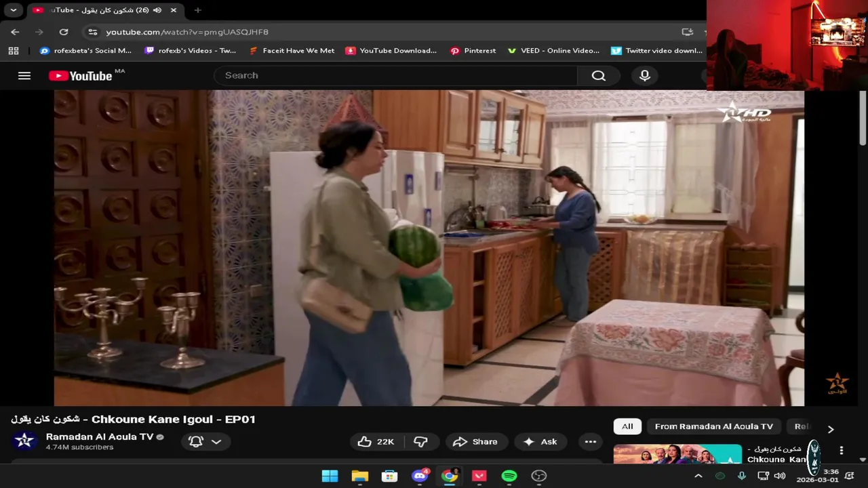The width and height of the screenshot is (868, 488).
Task: Expand the subscription notification chevron dropdown
Action: pos(216,441)
